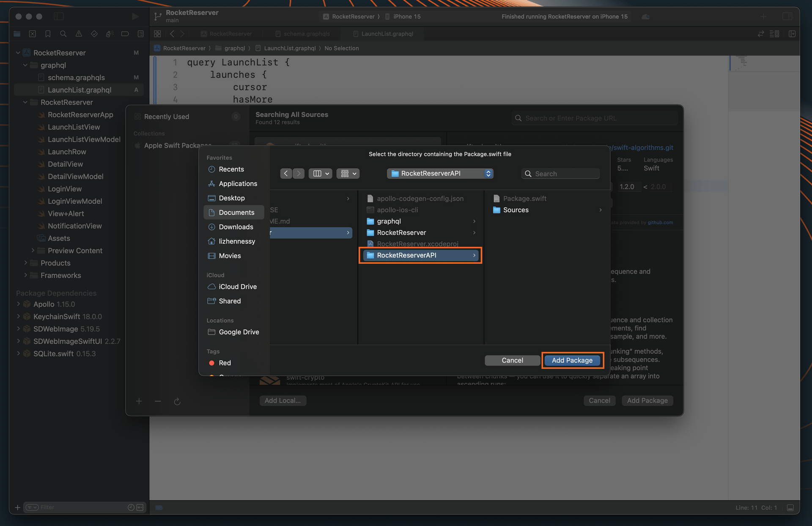
Task: Open iCloud Drive in sidebar
Action: (x=237, y=287)
